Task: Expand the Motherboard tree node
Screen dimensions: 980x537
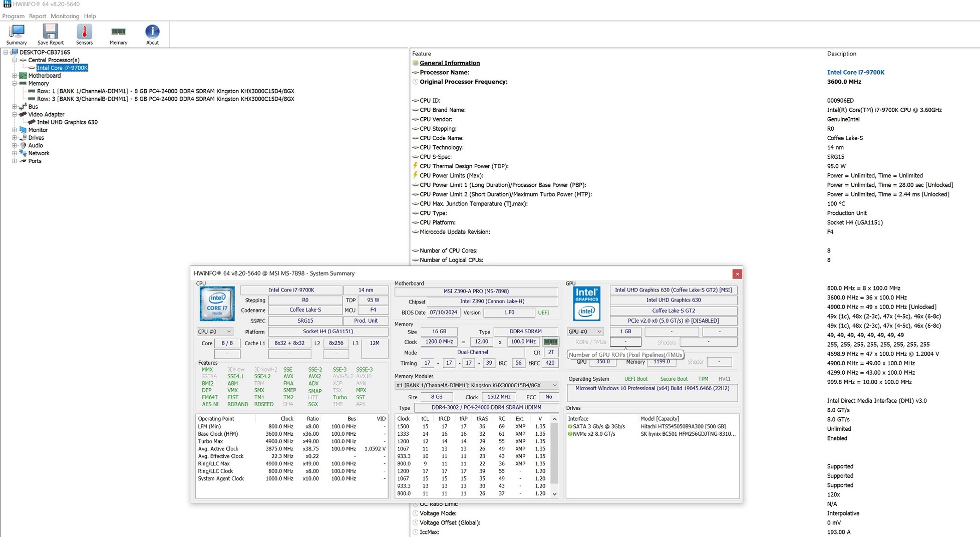Action: pos(15,76)
